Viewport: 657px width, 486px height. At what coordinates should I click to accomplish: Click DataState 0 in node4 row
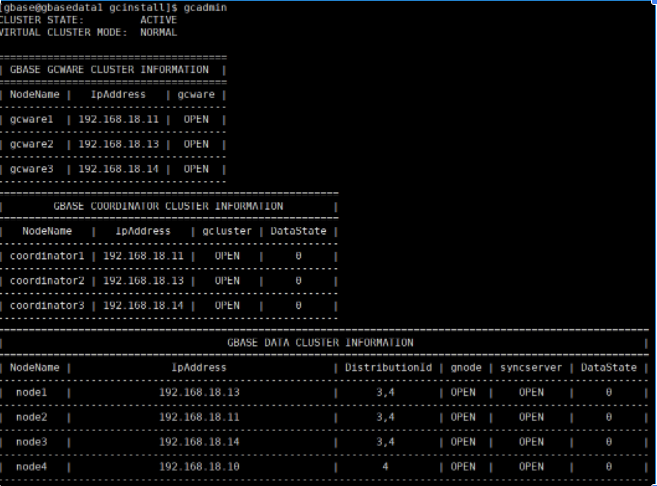point(609,467)
